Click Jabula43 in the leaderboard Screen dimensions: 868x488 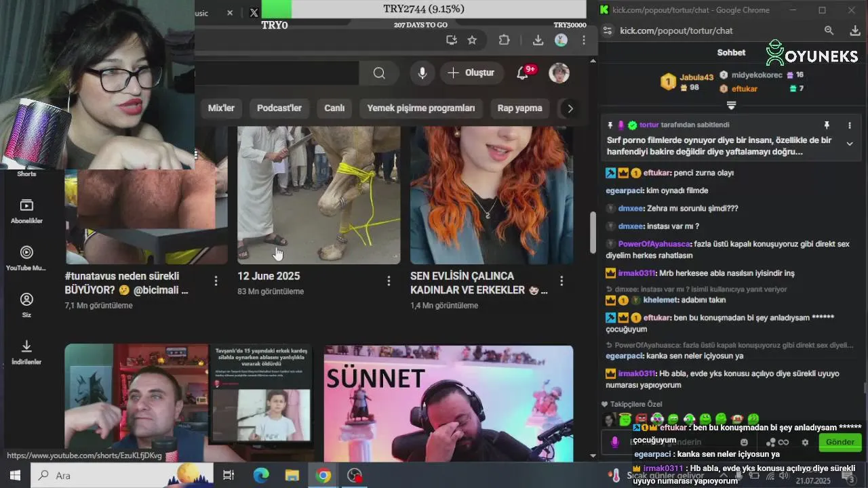(x=696, y=78)
